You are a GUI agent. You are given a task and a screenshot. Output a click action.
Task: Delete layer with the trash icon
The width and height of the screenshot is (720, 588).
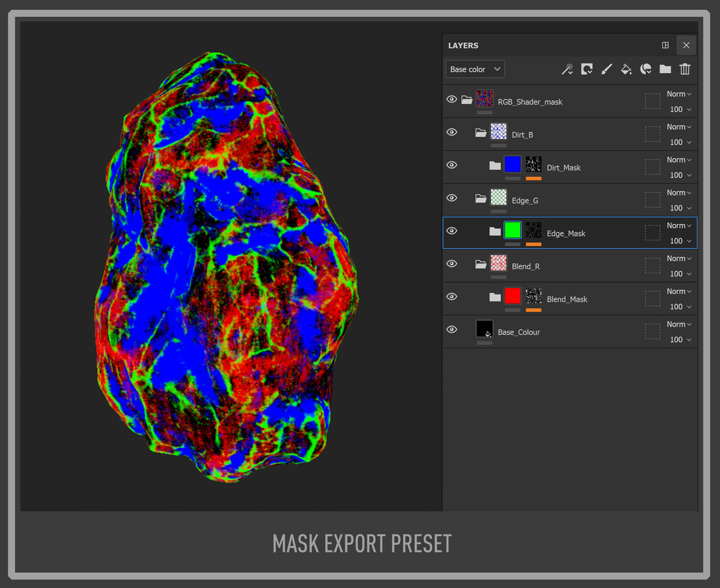coord(685,69)
